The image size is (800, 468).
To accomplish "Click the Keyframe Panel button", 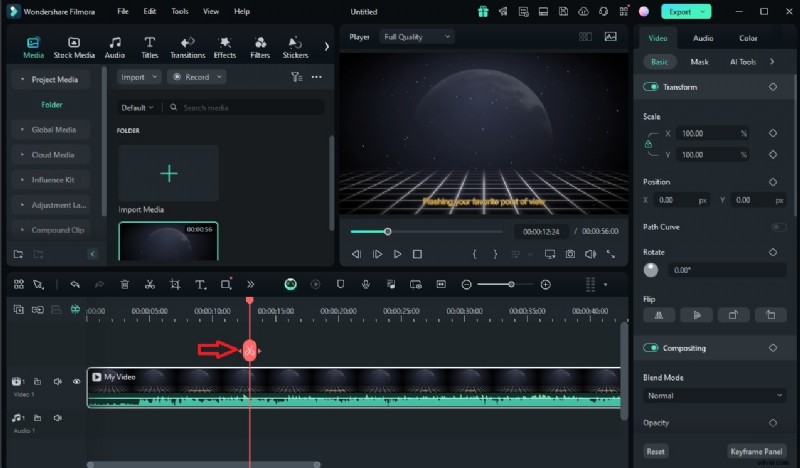I will click(x=757, y=451).
